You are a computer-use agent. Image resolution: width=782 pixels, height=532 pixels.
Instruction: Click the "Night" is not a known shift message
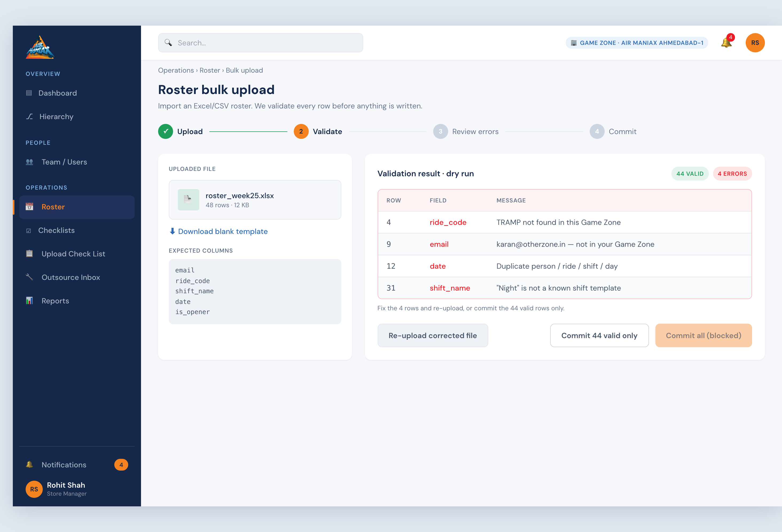pyautogui.click(x=558, y=288)
